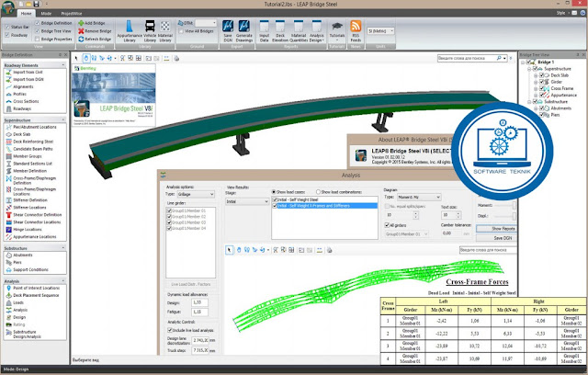Collapse the Superstructure node in Bridge Tree
588x375 pixels.
[x=529, y=69]
